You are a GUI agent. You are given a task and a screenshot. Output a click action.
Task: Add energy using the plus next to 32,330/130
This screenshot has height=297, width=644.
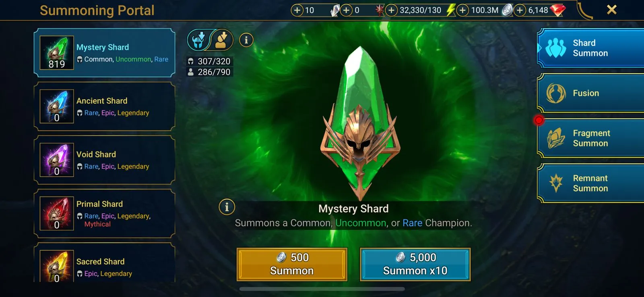tap(391, 10)
